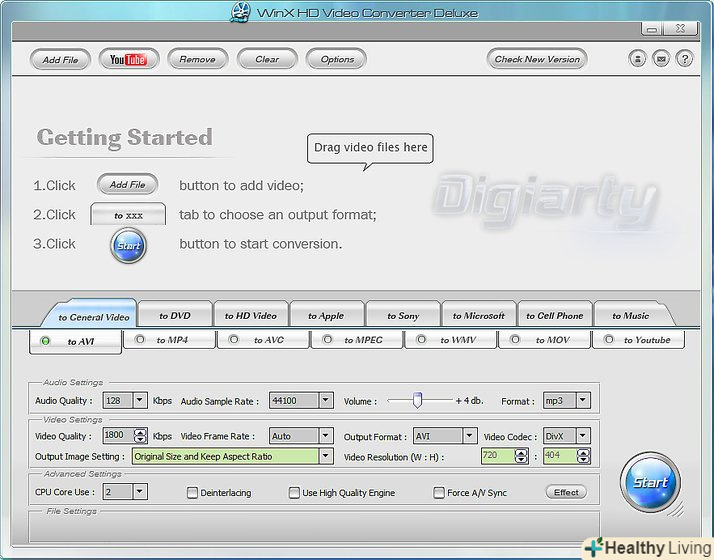The height and width of the screenshot is (560, 714).
Task: Enable the Deinterlacing checkbox
Action: [193, 493]
